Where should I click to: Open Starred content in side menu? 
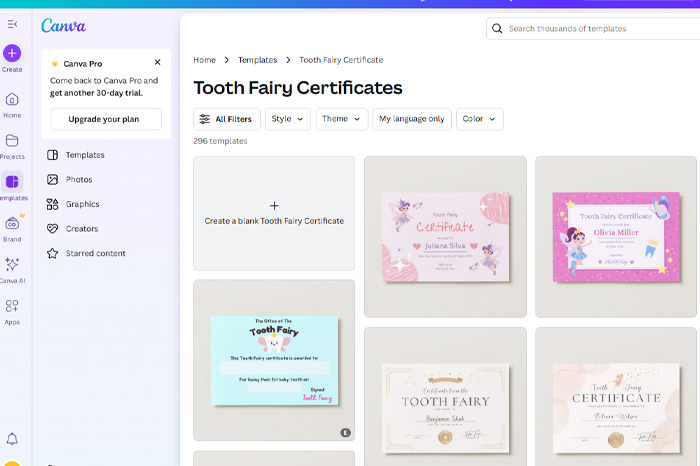pyautogui.click(x=96, y=253)
